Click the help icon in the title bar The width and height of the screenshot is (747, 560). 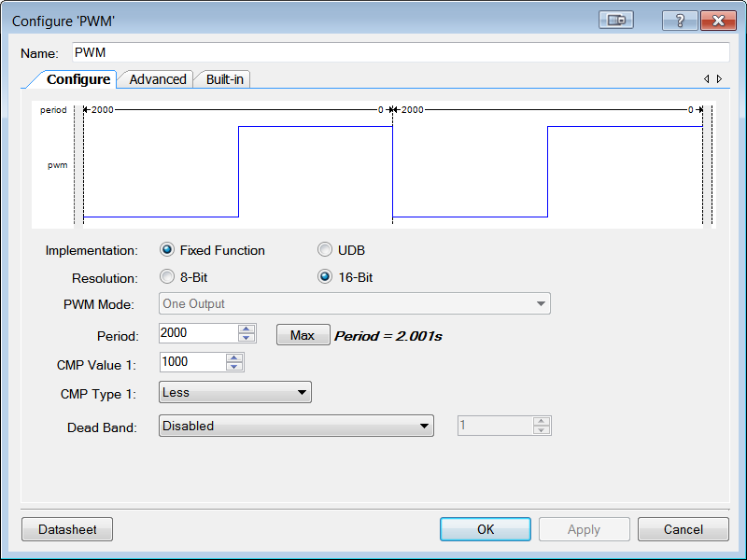tap(679, 20)
